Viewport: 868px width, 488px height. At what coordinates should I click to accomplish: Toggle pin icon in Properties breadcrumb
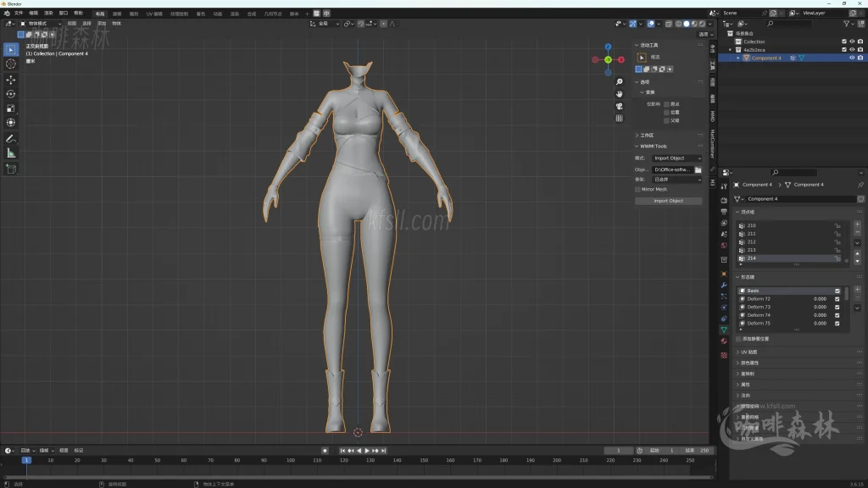click(860, 185)
